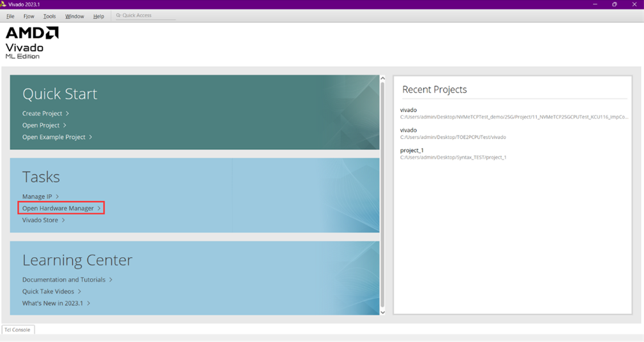Open Hardware Manager from Tasks
This screenshot has width=644, height=342.
click(x=58, y=208)
